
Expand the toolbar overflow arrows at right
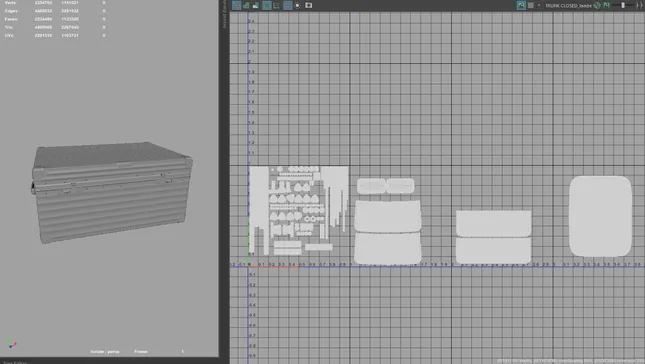point(639,5)
